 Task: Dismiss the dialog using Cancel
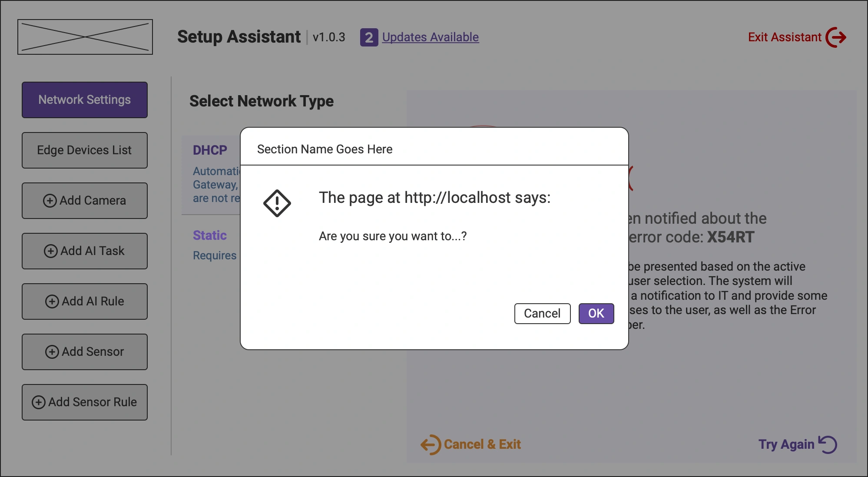542,313
